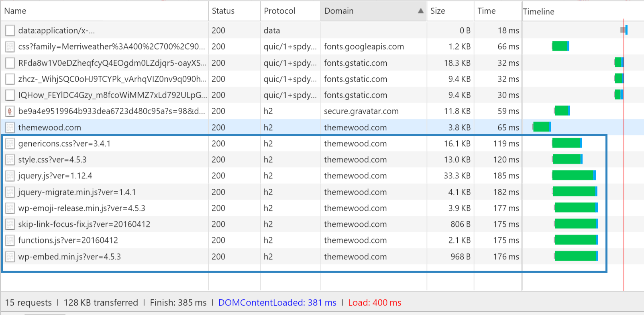
Task: Toggle the sort arrow in Domain column header
Action: [420, 11]
